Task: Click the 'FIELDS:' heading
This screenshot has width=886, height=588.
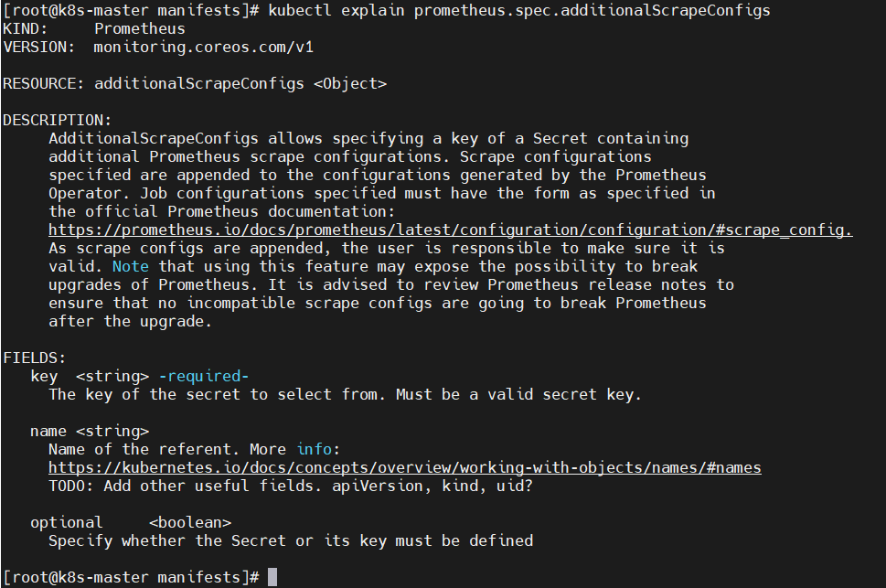Action: click(35, 358)
